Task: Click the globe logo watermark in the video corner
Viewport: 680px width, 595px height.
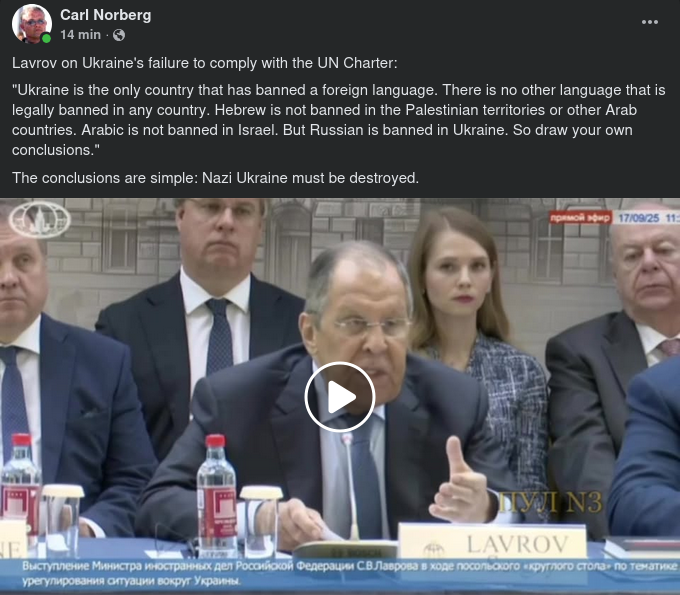Action: tap(40, 220)
